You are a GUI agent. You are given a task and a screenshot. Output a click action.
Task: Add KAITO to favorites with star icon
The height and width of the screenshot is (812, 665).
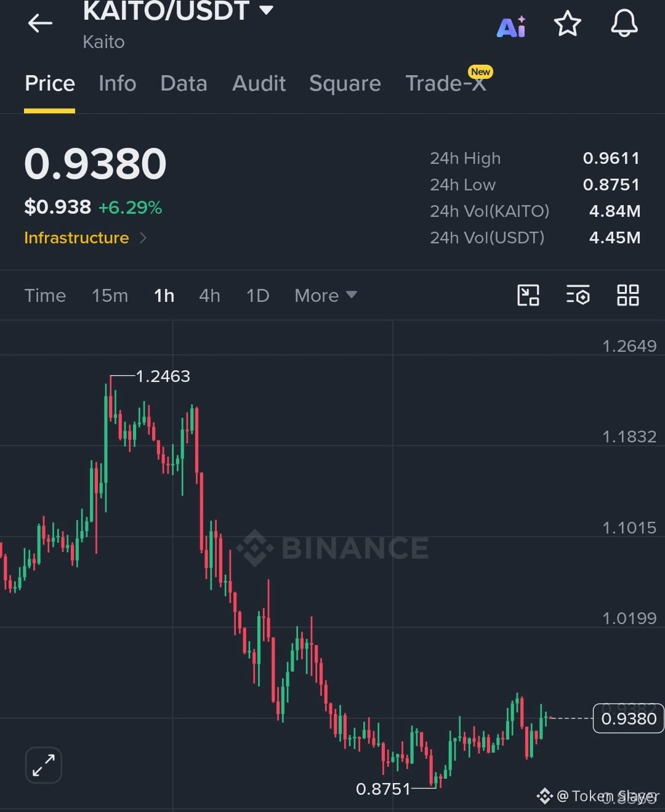(x=567, y=24)
